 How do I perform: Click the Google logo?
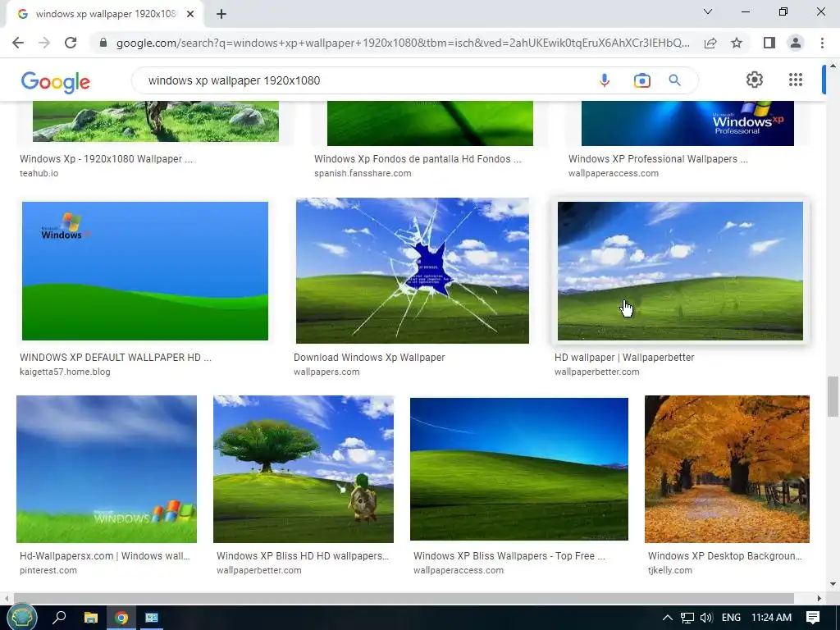[55, 82]
